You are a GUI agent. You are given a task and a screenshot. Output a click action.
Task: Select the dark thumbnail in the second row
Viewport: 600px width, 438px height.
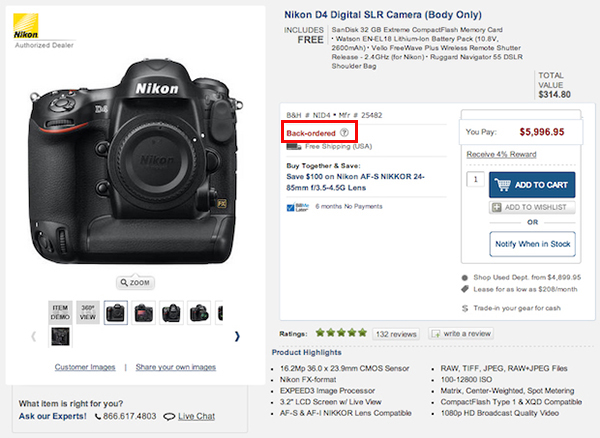coord(60,337)
